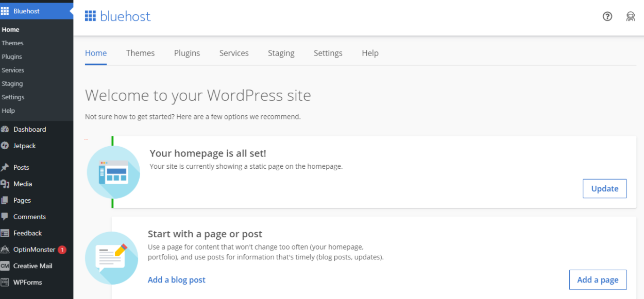Open the Pages menu label
The height and width of the screenshot is (299, 644).
point(22,200)
